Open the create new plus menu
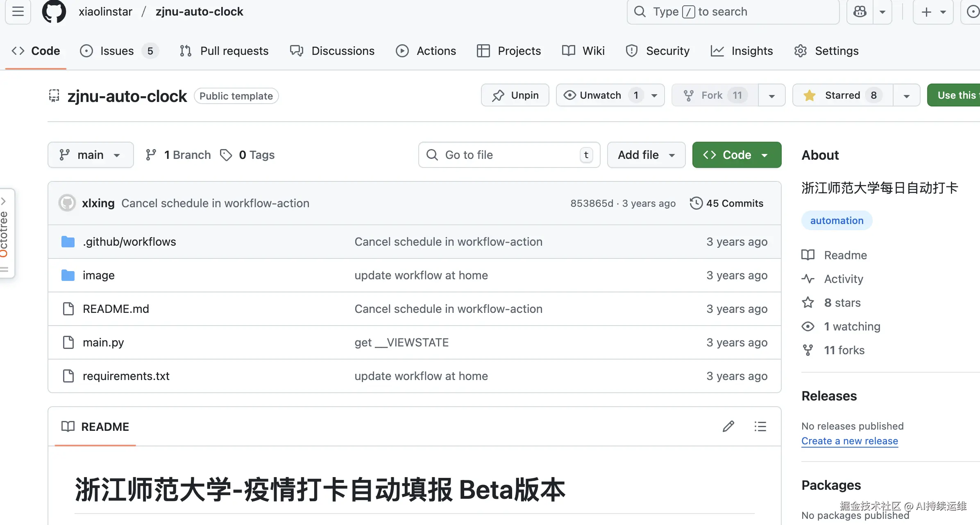This screenshot has height=525, width=980. pyautogui.click(x=933, y=11)
